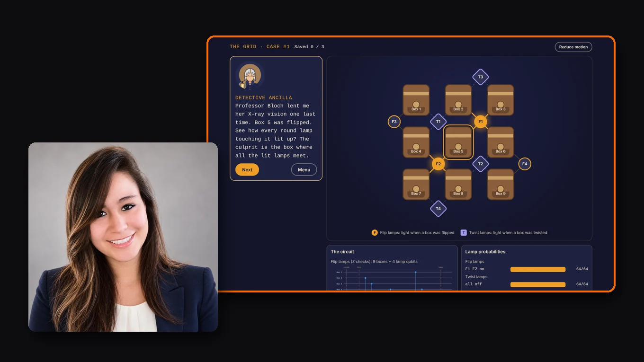
Task: Click the lit F1 flip lamp
Action: point(480,122)
